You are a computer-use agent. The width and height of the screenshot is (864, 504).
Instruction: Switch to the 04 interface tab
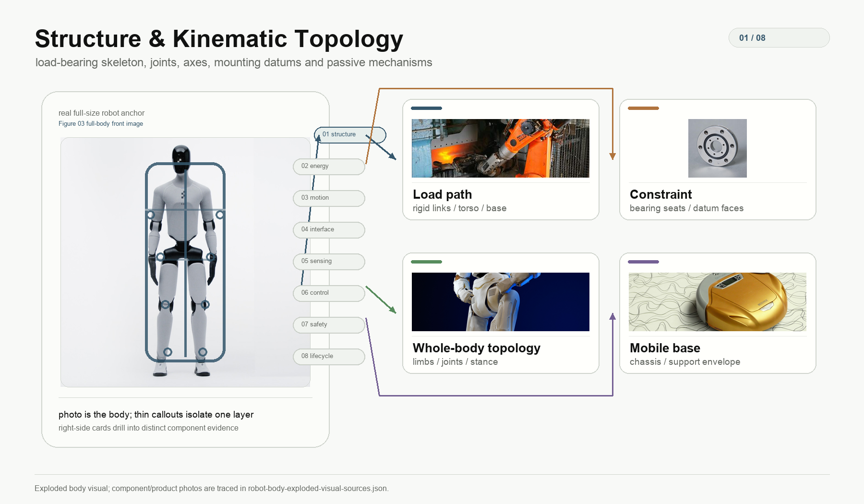329,230
